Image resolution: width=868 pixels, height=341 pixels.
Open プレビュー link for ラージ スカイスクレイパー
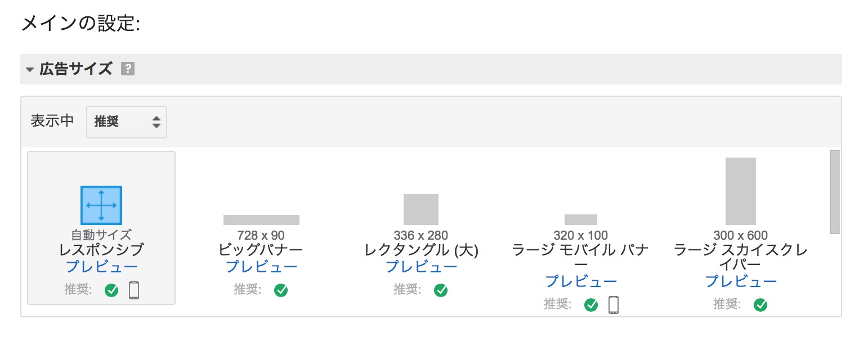[x=741, y=281]
